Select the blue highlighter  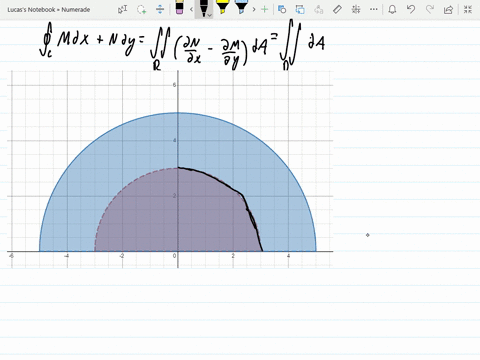[241, 7]
